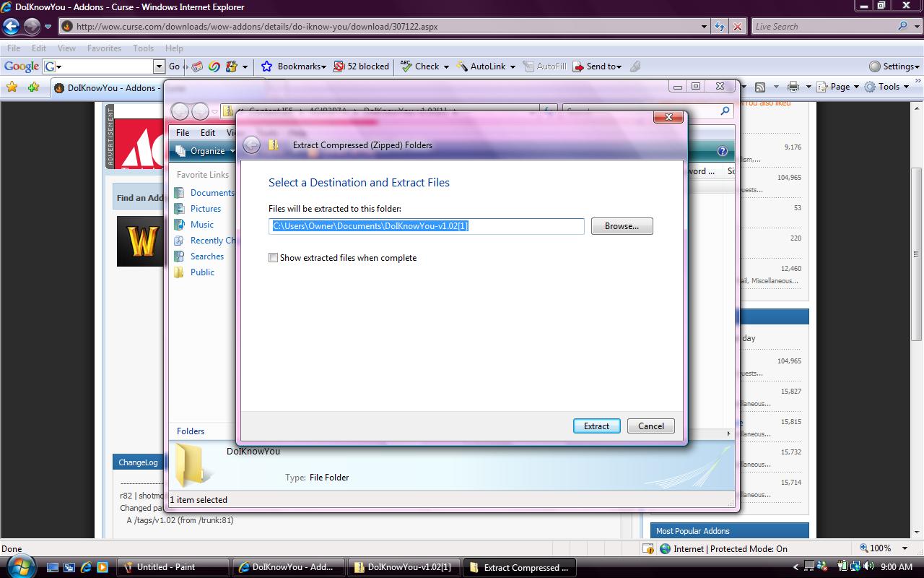
Task: Open Public folder in Favorite Links
Action: (202, 272)
